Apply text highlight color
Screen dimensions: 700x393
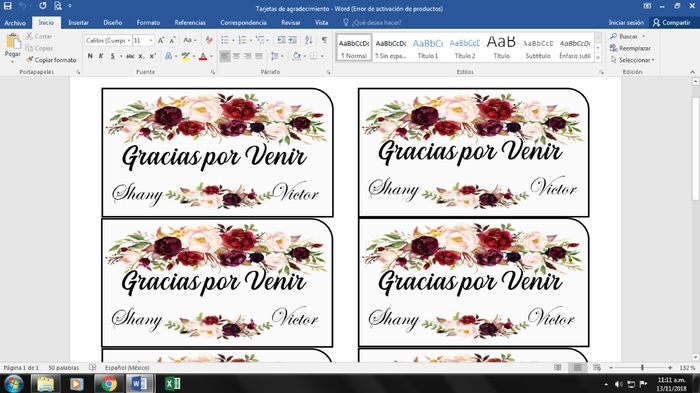[x=185, y=56]
